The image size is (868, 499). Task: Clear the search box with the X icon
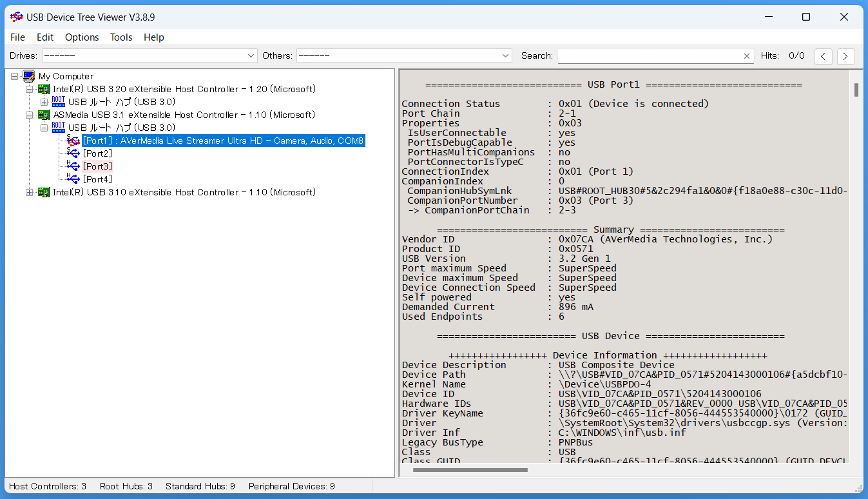(x=747, y=56)
